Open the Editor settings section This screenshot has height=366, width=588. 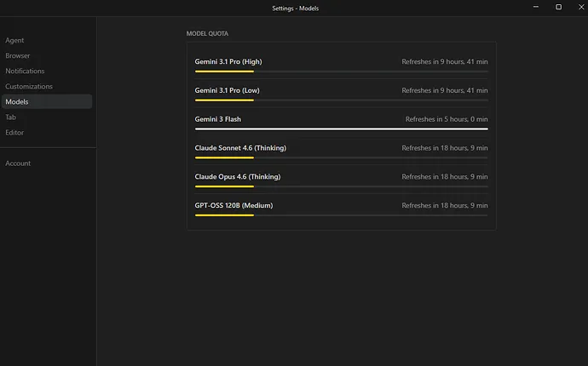[14, 132]
